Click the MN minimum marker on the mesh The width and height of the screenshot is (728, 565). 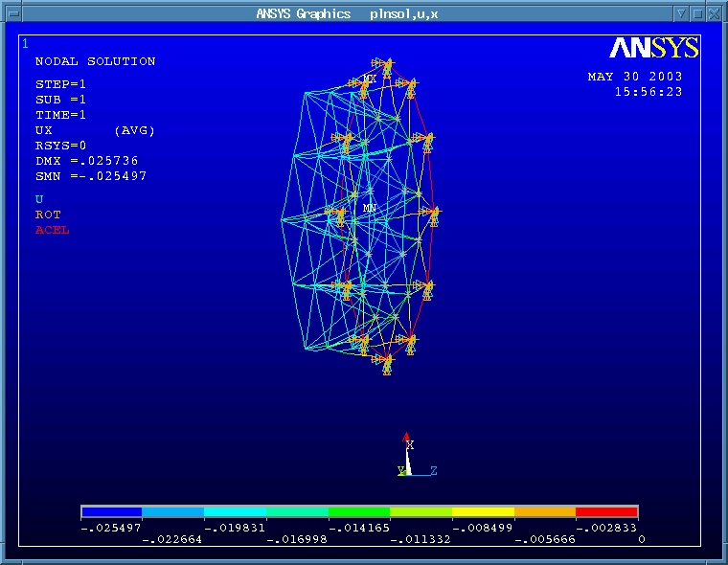tap(370, 208)
